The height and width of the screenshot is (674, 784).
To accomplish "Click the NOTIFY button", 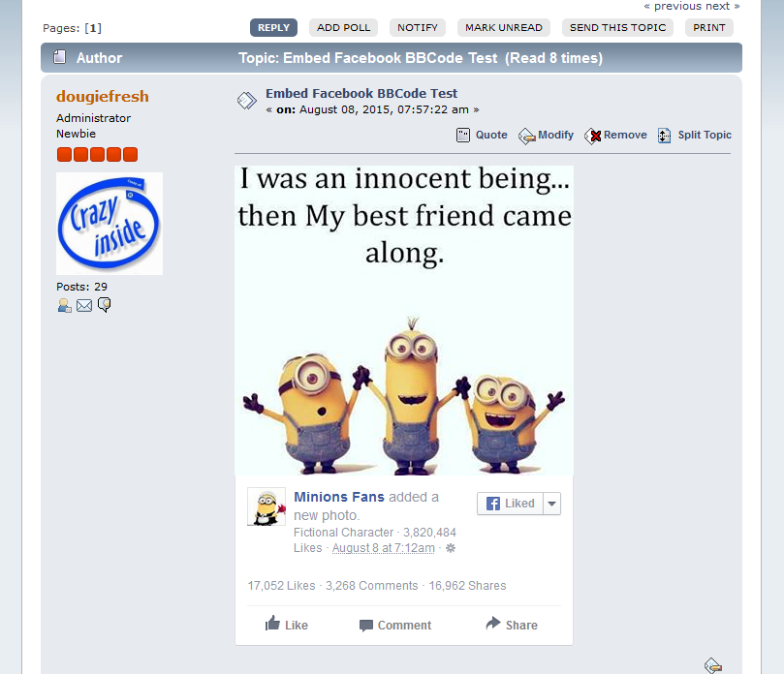I will tap(418, 27).
